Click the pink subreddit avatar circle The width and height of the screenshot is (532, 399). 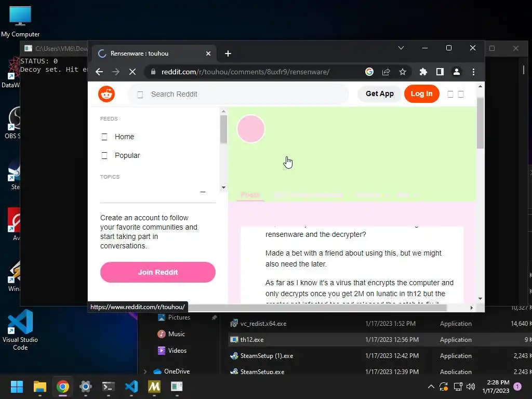[251, 129]
